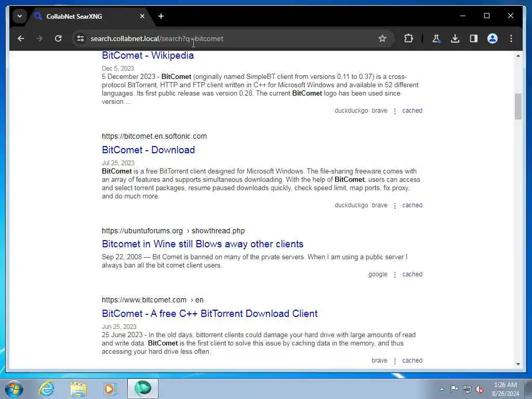Show hidden tray icons arrow
The height and width of the screenshot is (399, 532).
tap(442, 389)
